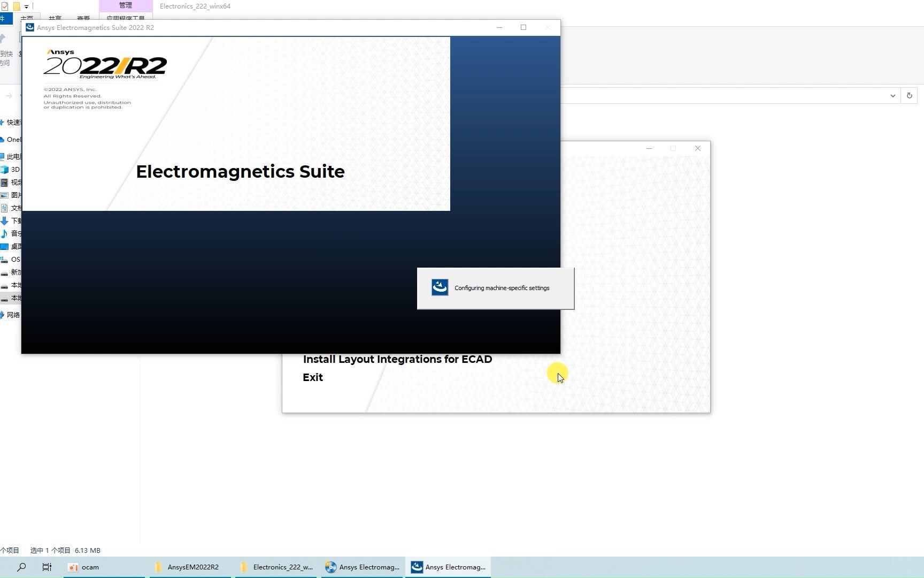Click Exit in the installer launcher window

(x=313, y=377)
